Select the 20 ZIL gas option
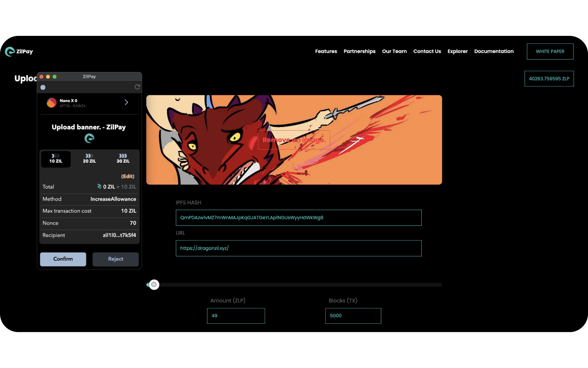Screen dimensions: 588x368 [89, 159]
